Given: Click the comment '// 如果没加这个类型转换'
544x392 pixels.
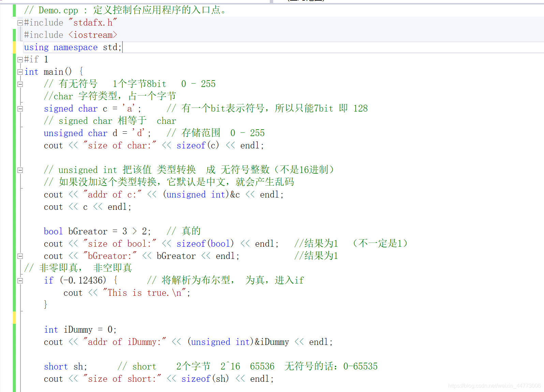Looking at the screenshot, I should [x=169, y=182].
